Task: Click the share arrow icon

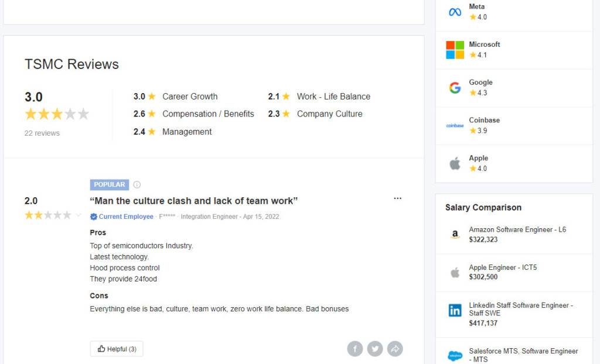Action: click(x=395, y=349)
